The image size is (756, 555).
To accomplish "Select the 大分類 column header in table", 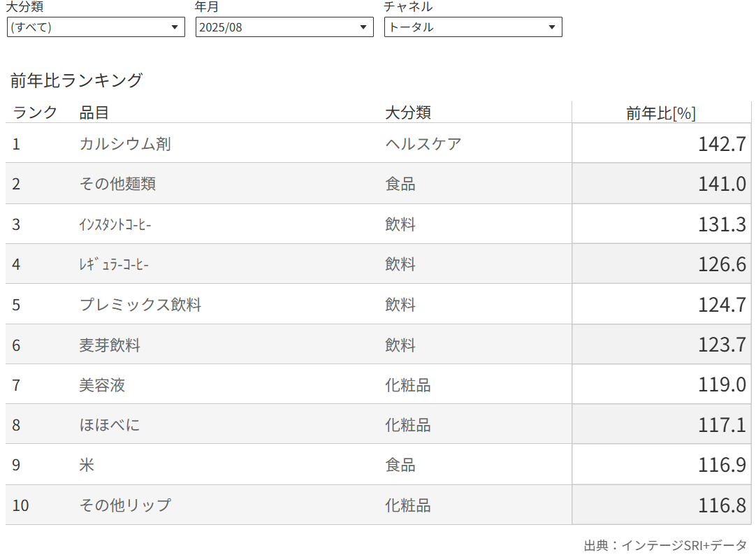I will click(x=408, y=113).
